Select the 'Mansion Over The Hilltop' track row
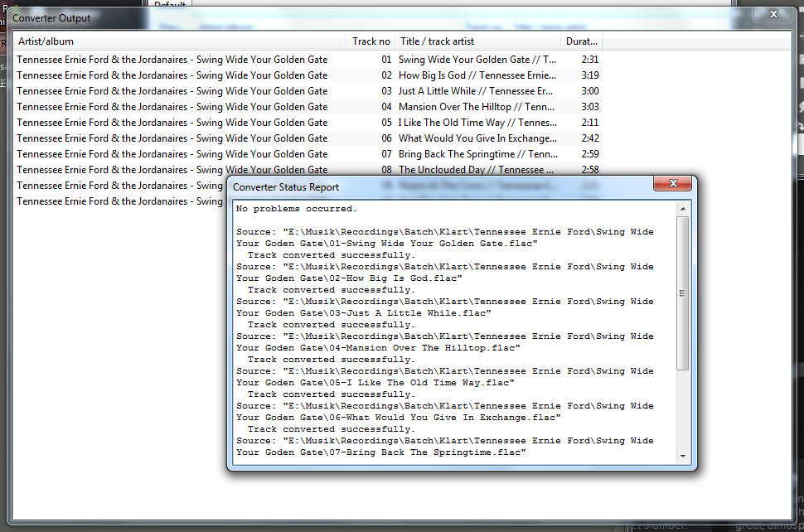 point(308,107)
